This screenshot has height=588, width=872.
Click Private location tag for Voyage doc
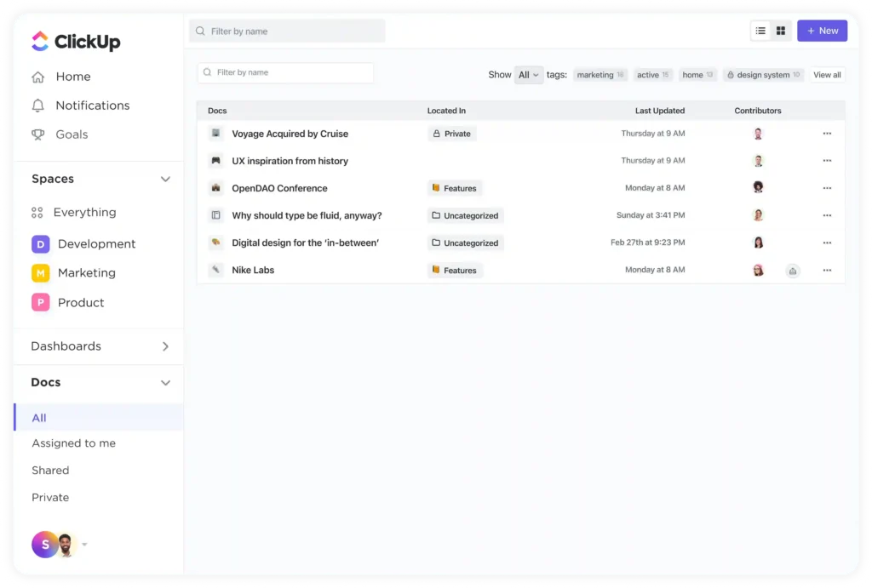[451, 134]
